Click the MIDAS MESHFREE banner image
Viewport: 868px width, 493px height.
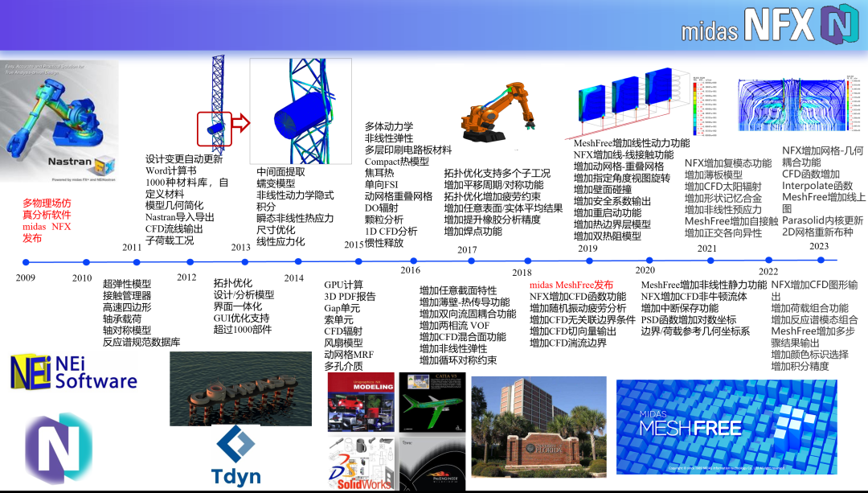pos(727,426)
